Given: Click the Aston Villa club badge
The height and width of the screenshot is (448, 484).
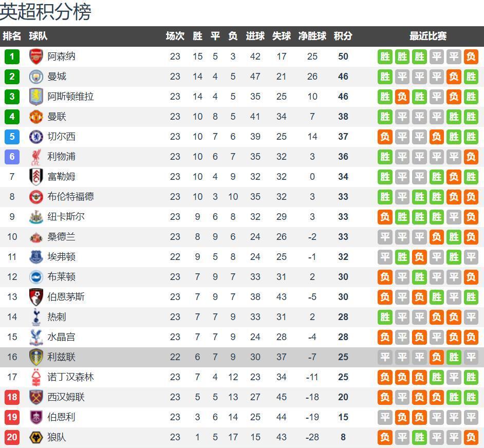Looking at the screenshot, I should tap(36, 97).
